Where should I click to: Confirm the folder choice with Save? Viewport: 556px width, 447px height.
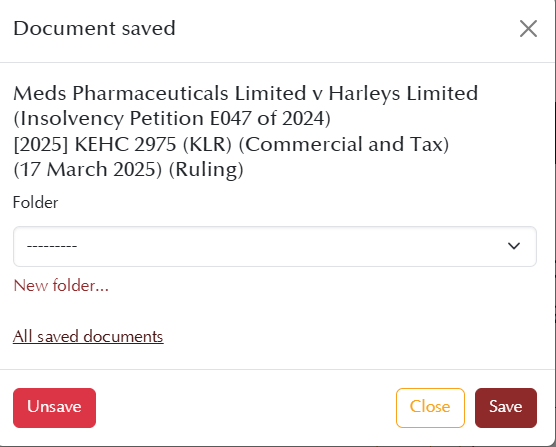506,408
